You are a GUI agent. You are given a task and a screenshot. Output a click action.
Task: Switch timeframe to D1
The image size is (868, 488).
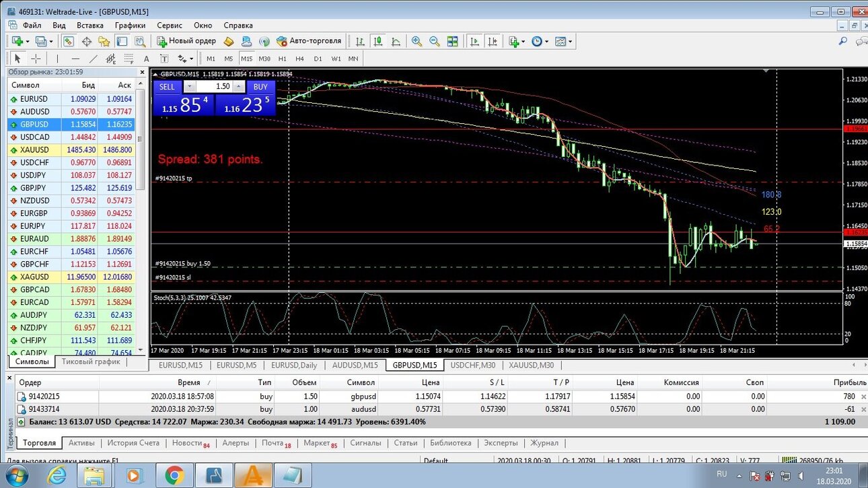click(x=318, y=59)
